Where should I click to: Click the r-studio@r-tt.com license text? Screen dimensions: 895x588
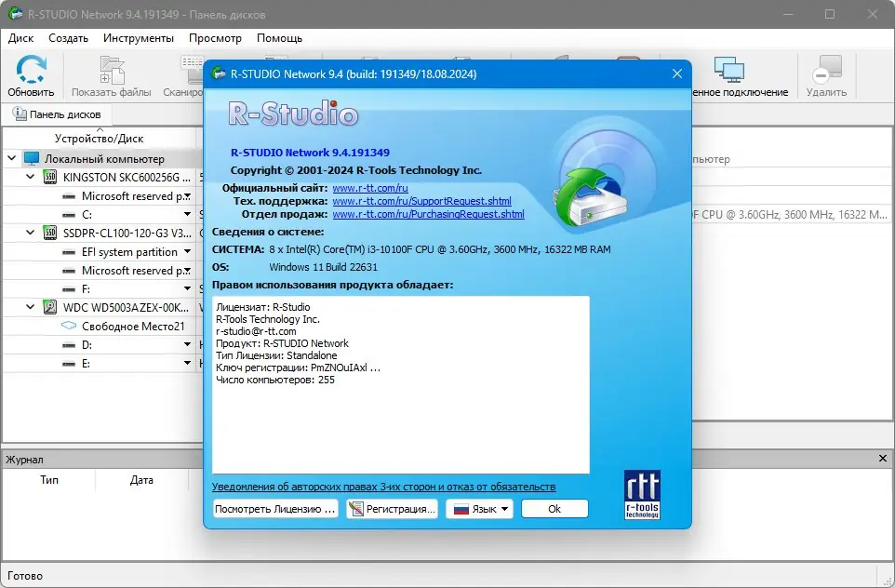pyautogui.click(x=256, y=331)
